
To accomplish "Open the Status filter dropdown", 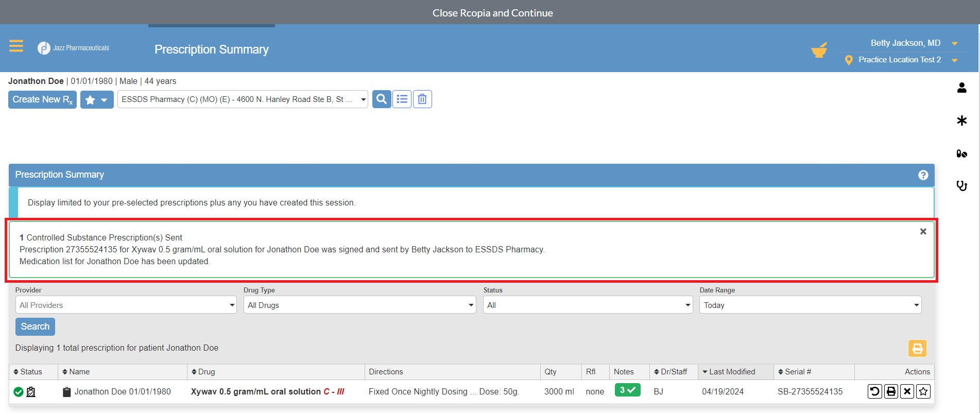I will click(x=588, y=305).
